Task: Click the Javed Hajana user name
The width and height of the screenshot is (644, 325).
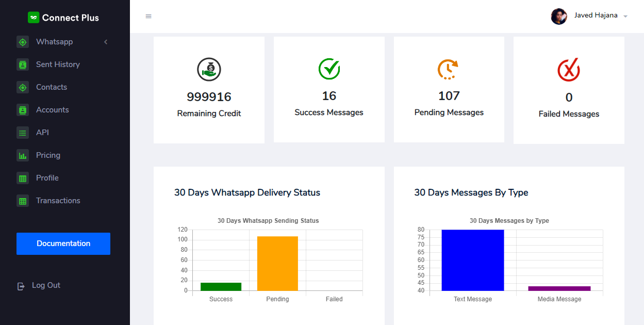Action: coord(596,15)
